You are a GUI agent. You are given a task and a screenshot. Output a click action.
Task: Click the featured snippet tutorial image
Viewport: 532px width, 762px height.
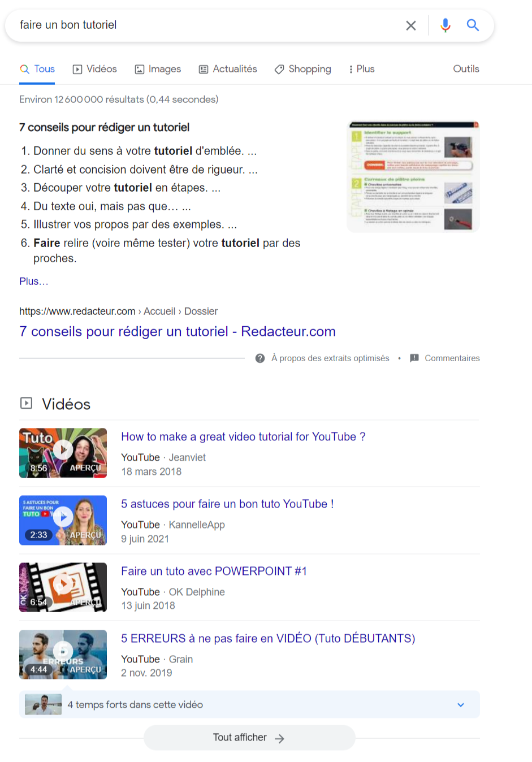pos(413,177)
